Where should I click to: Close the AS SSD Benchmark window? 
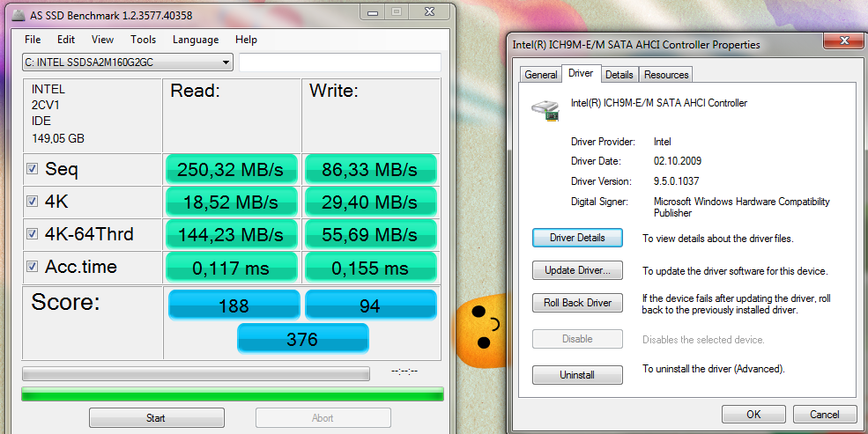point(429,12)
